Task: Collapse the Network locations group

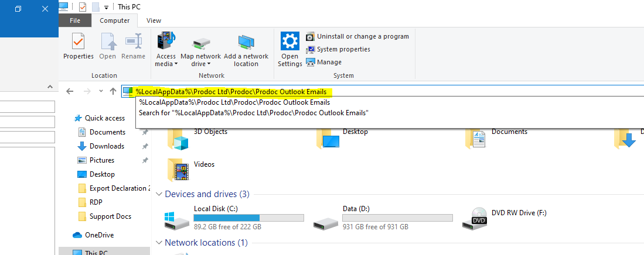Action: click(160, 243)
